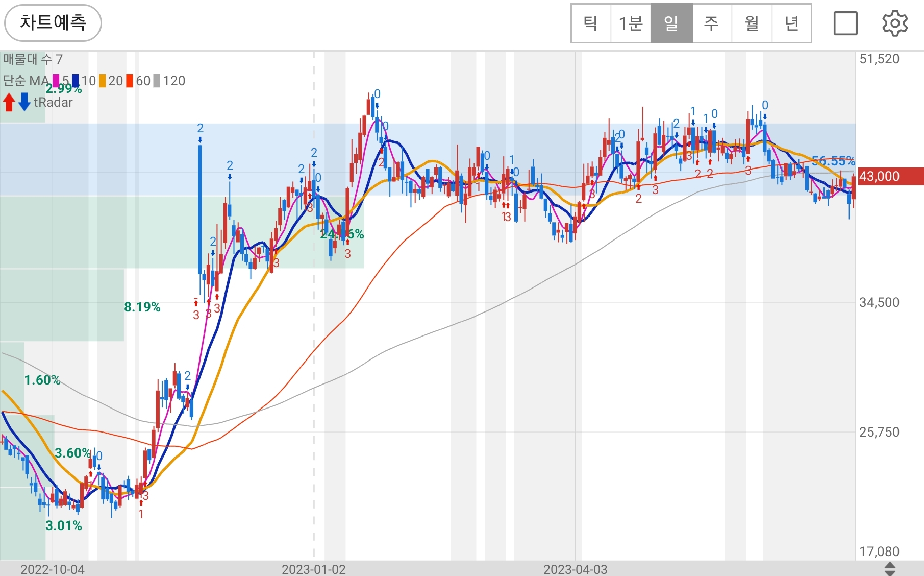Click the red MA 60 color swatch
924x576 pixels.
130,81
